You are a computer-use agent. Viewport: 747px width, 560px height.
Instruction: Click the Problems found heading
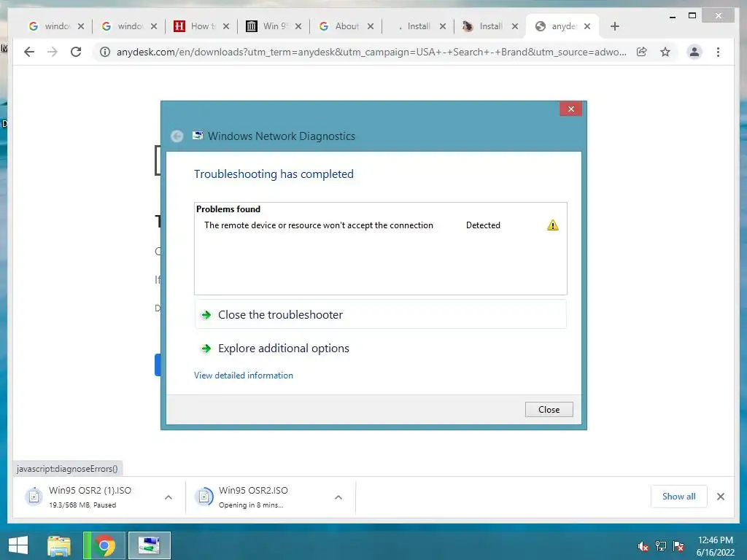[228, 209]
